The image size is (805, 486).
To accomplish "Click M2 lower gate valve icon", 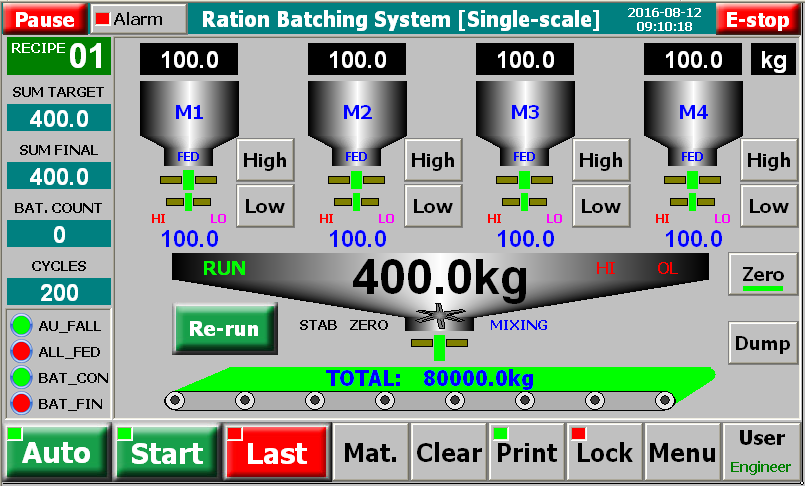I will [x=356, y=202].
